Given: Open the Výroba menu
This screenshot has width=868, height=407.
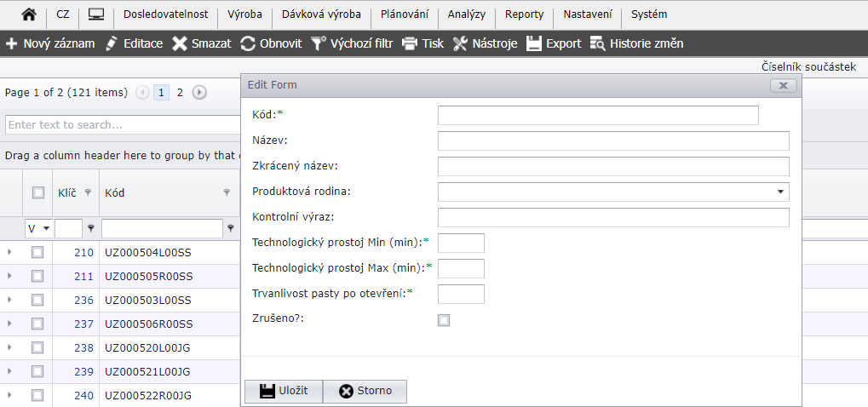Looking at the screenshot, I should [244, 14].
